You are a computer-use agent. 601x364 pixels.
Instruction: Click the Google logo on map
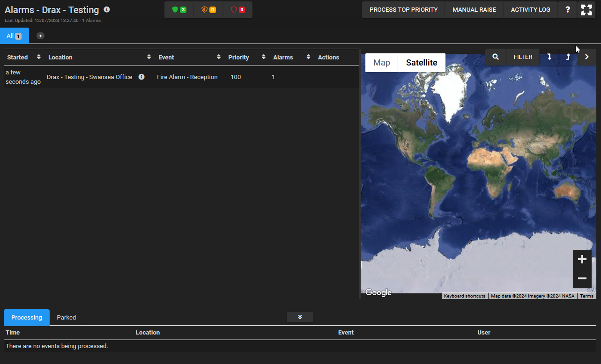coord(378,292)
